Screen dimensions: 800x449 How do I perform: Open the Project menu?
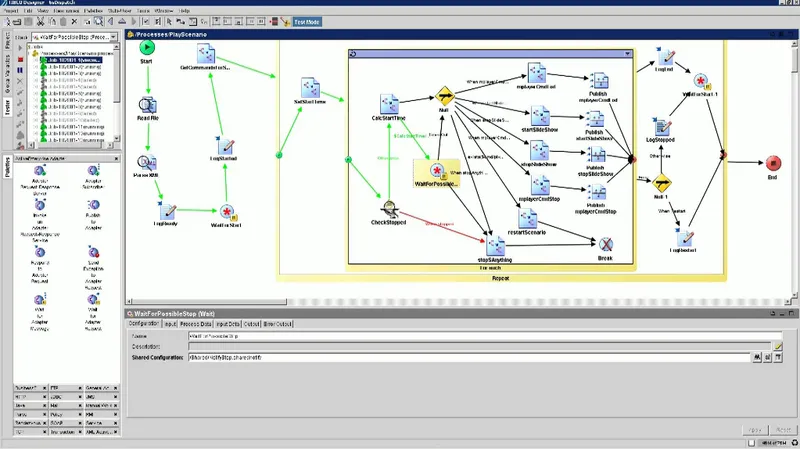11,10
